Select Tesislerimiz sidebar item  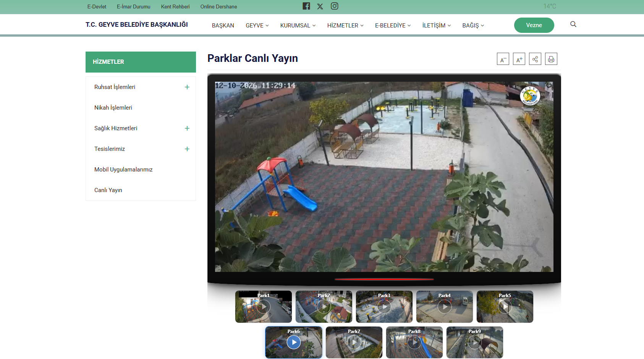point(110,149)
